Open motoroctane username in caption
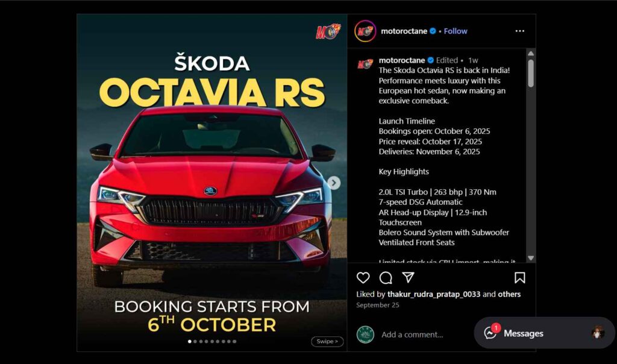Image resolution: width=617 pixels, height=364 pixels. pos(402,60)
